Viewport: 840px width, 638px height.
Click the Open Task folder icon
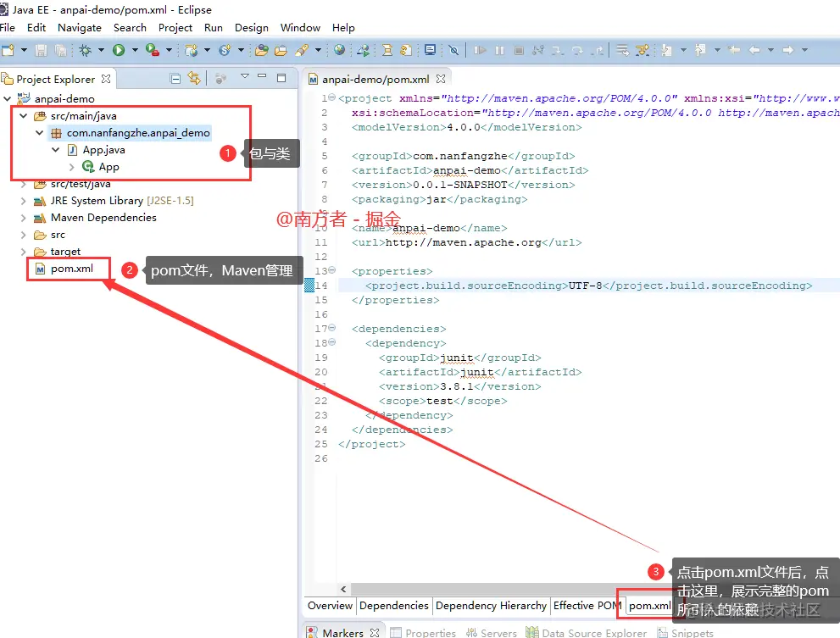pos(281,50)
